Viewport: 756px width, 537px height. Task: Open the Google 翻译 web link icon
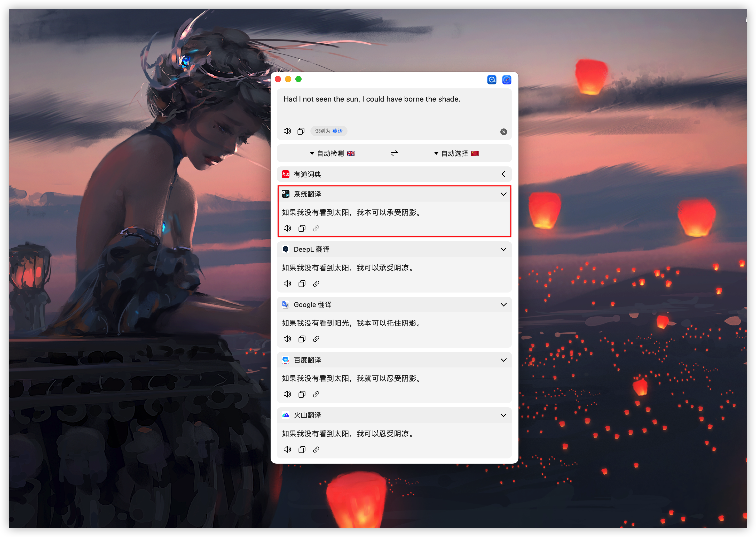316,339
